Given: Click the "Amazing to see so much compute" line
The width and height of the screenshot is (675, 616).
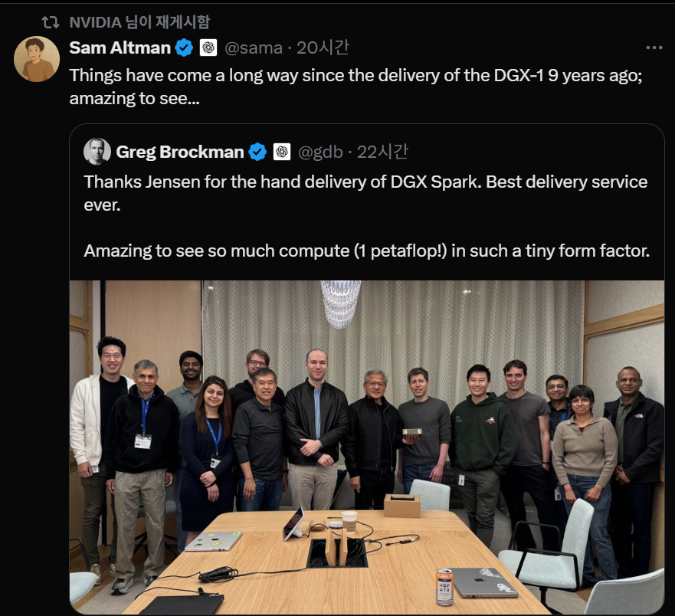Looking at the screenshot, I should 365,251.
